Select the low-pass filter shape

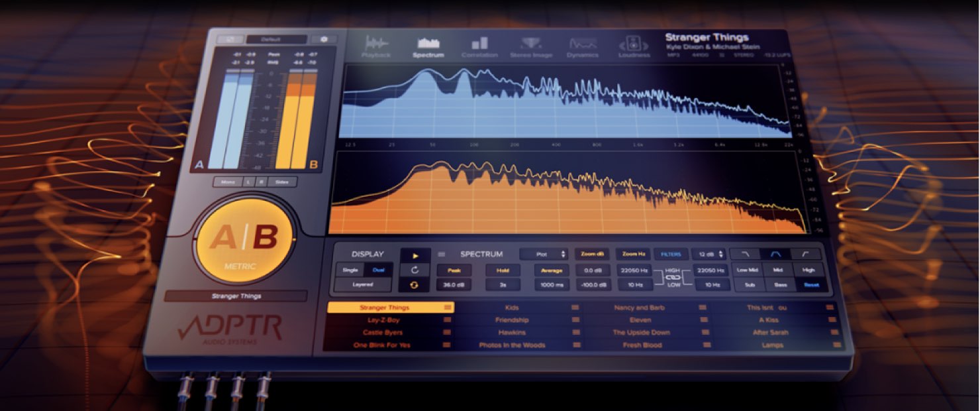tap(746, 254)
